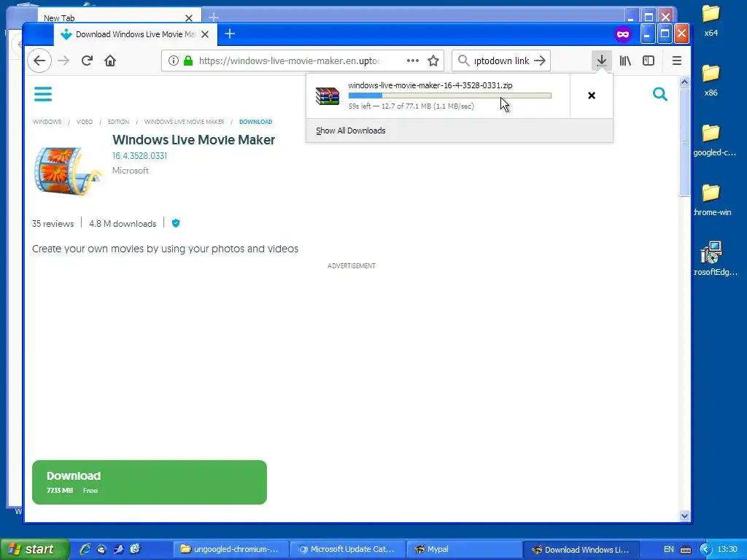Click the forward navigation arrow
747x560 pixels.
tap(63, 61)
